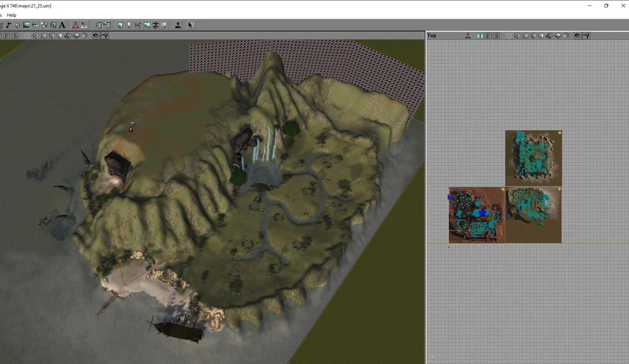Viewport: 629px width, 364px height.
Task: Open the Texture browser icon
Action: point(26,25)
